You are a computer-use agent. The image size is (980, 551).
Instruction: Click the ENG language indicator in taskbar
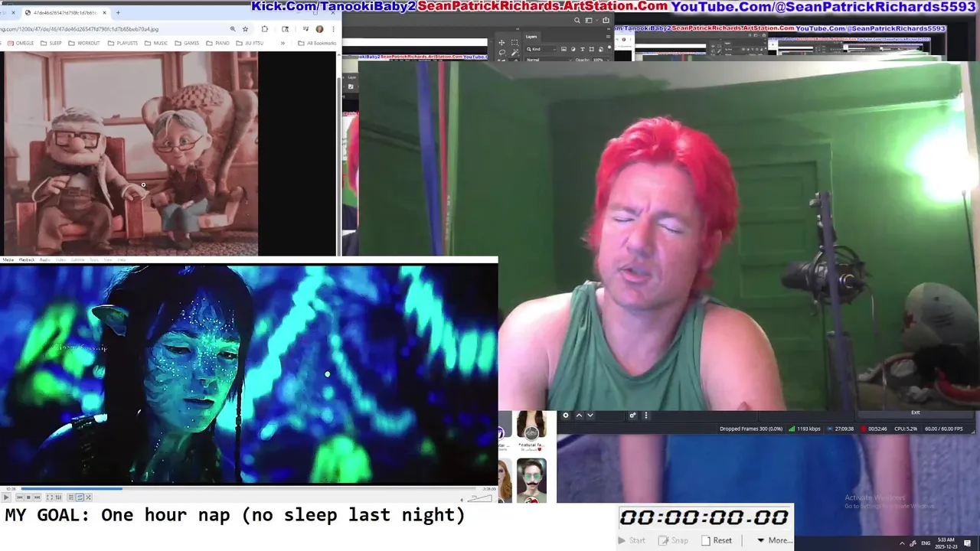tap(926, 543)
